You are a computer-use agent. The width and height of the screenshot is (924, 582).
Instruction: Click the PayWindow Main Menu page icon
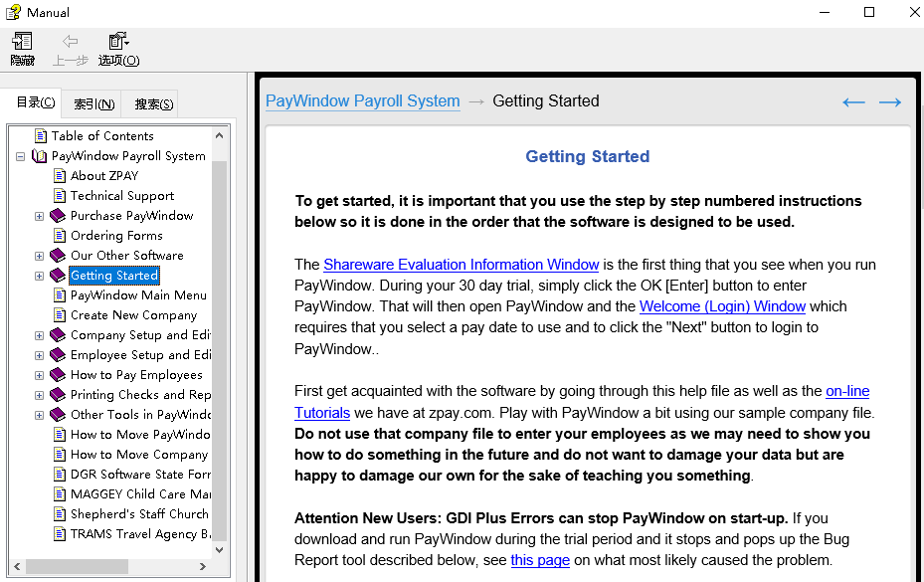coord(60,295)
